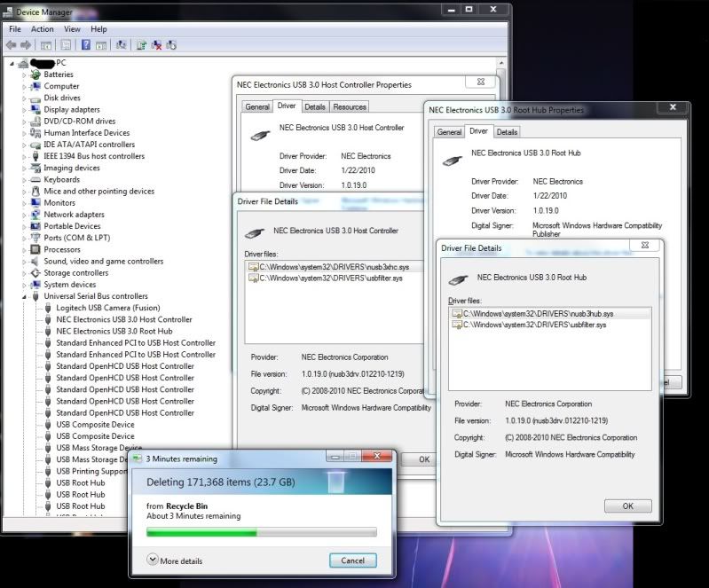
Task: Click the Disable device toolbar icon
Action: point(171,44)
